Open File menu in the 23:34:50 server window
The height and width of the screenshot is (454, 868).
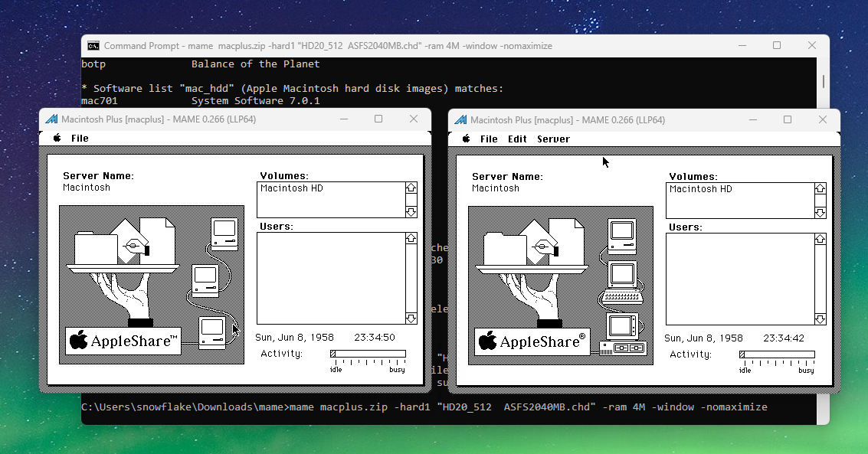[x=80, y=139]
